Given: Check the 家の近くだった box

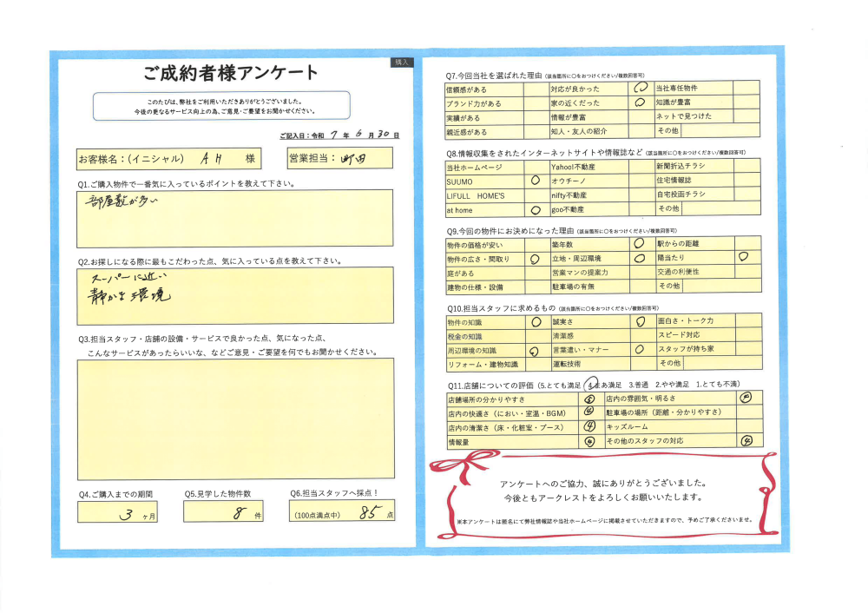Looking at the screenshot, I should click(640, 102).
